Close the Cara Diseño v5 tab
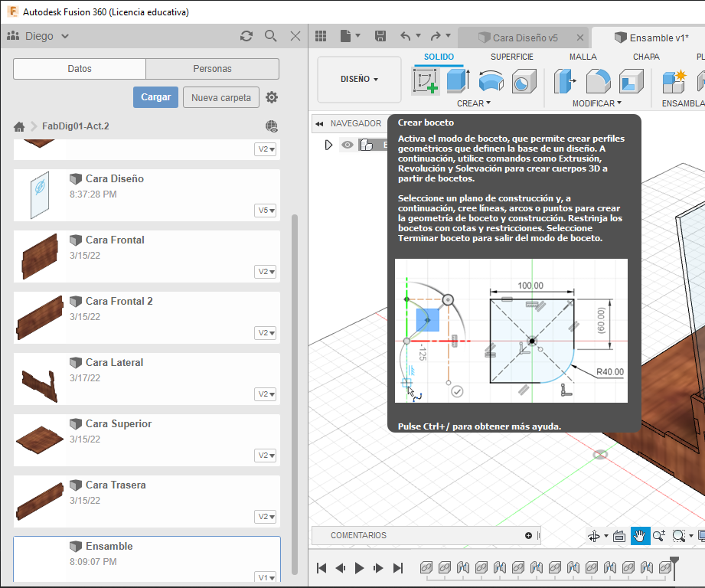The image size is (705, 588). click(580, 38)
